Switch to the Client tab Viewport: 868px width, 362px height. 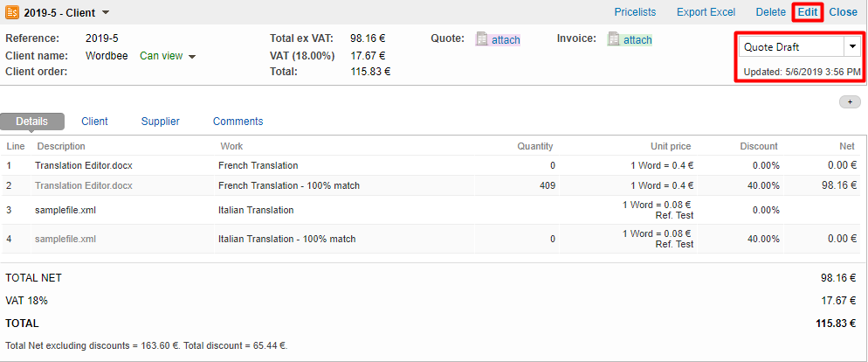(x=94, y=122)
